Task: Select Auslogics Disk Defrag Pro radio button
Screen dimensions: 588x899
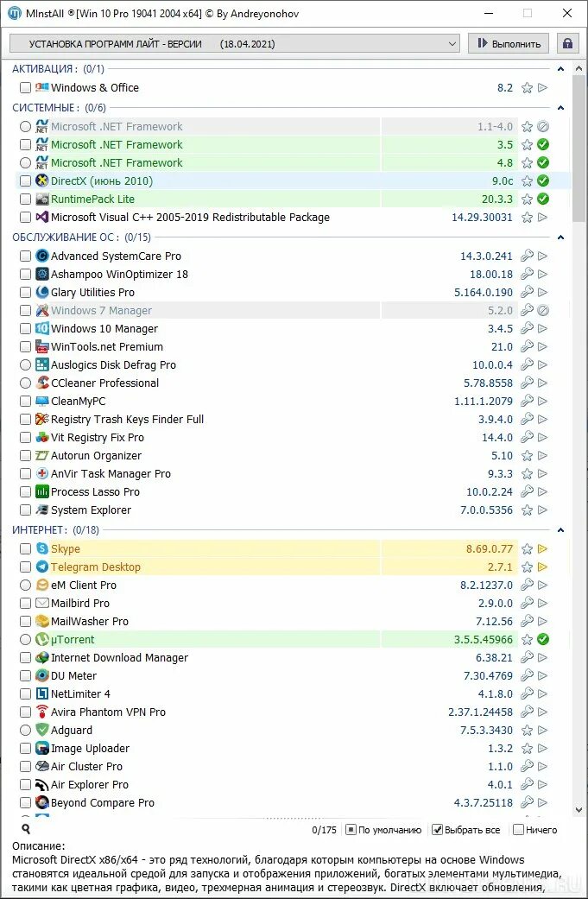Action: [x=25, y=364]
